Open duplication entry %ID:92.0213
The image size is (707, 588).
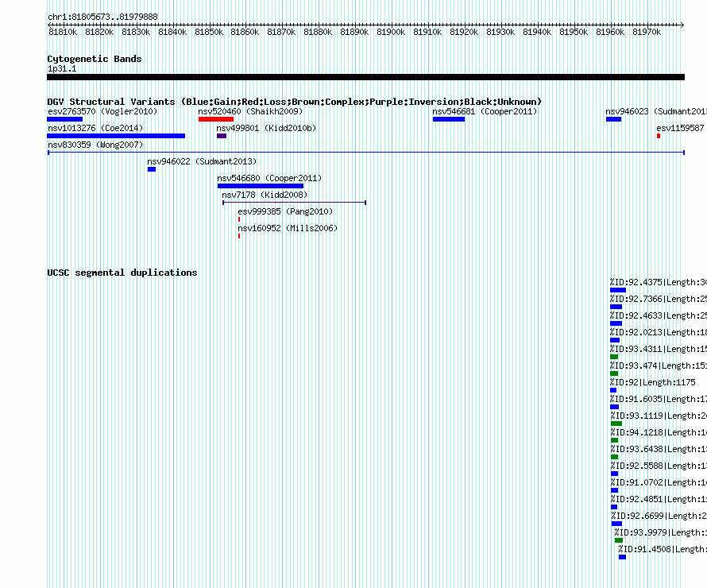coord(659,332)
